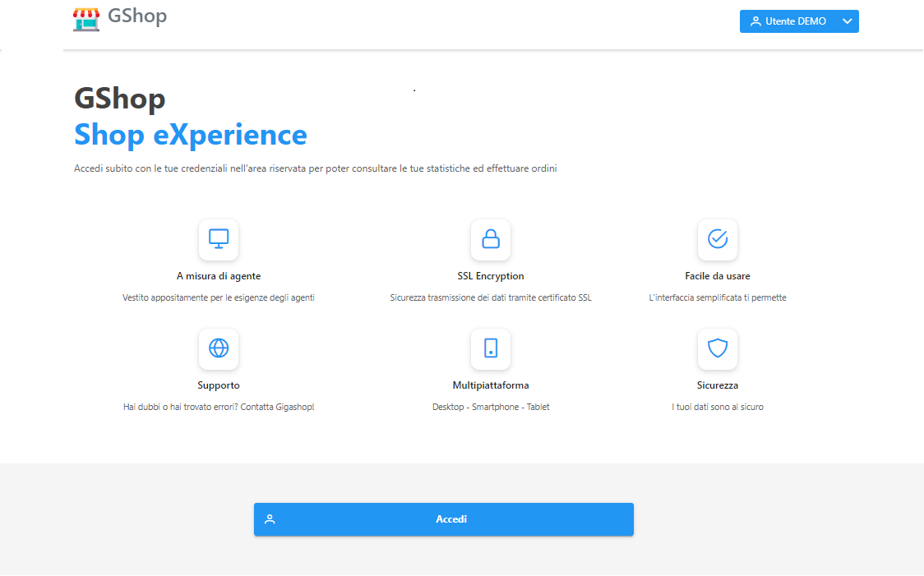Click the shield Sicurezza icon
The width and height of the screenshot is (924, 576).
pyautogui.click(x=718, y=348)
